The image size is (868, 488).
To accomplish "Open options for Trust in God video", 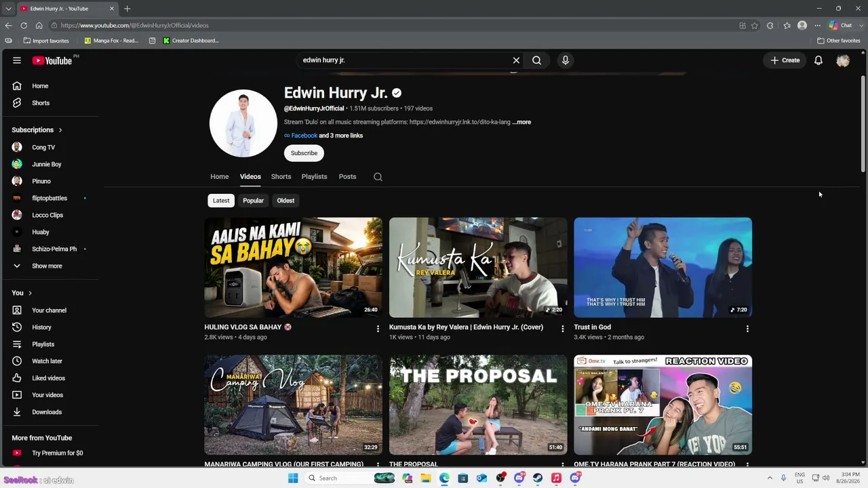I will click(747, 329).
